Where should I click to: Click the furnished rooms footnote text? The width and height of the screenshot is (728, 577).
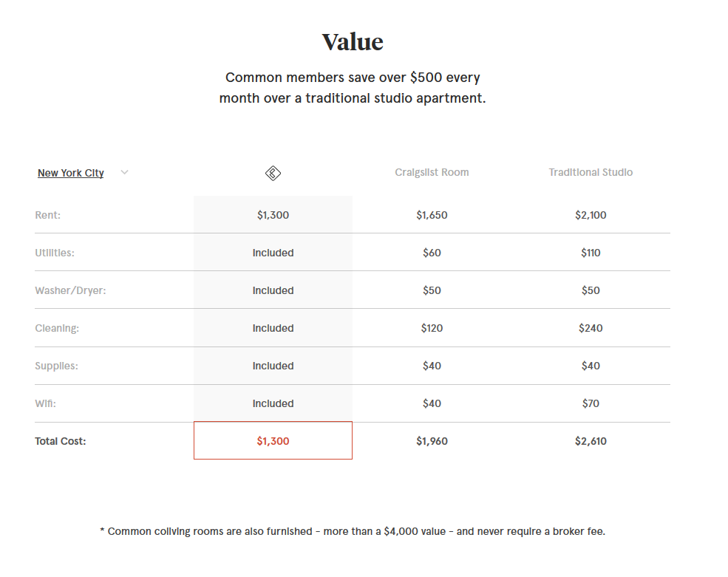pos(353,531)
